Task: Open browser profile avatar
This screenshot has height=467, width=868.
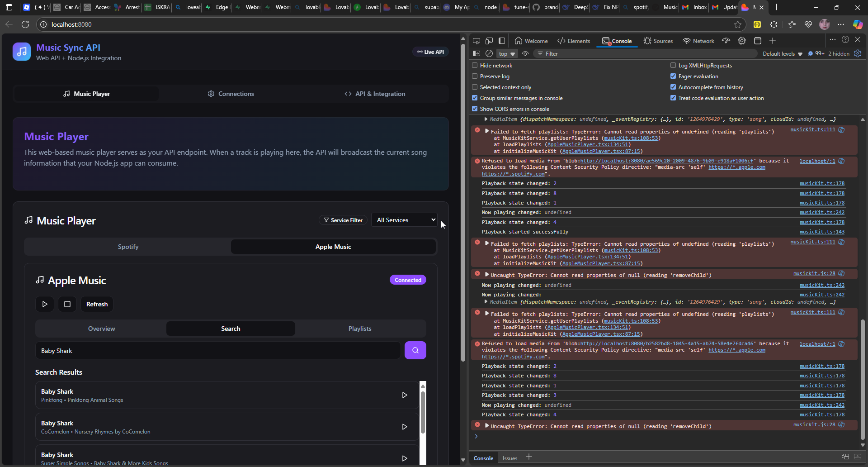Action: [825, 24]
